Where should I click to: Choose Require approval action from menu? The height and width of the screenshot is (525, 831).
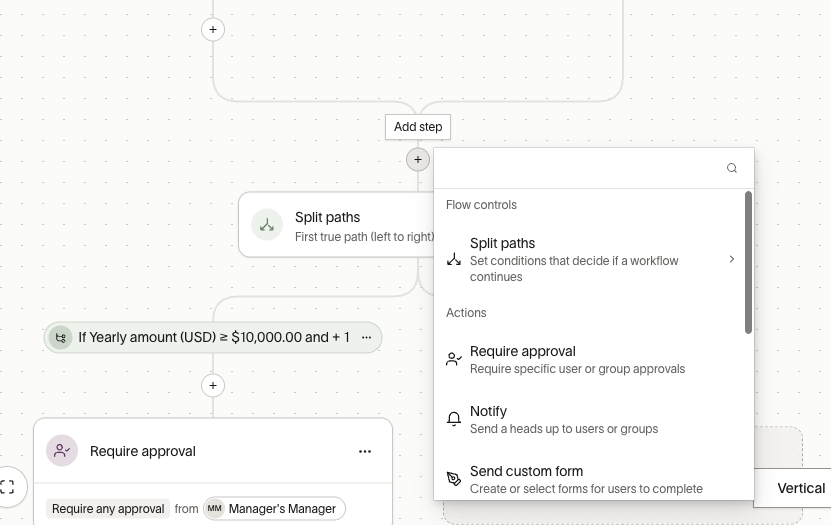point(589,360)
